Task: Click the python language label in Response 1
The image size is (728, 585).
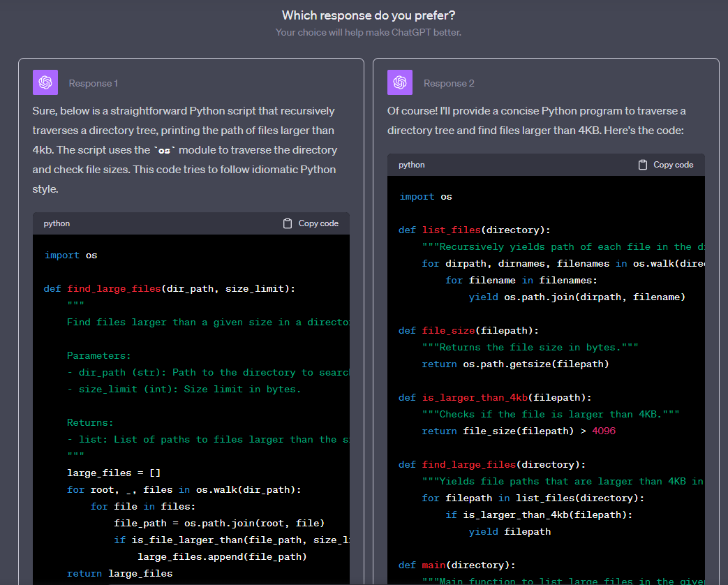Action: [x=56, y=223]
